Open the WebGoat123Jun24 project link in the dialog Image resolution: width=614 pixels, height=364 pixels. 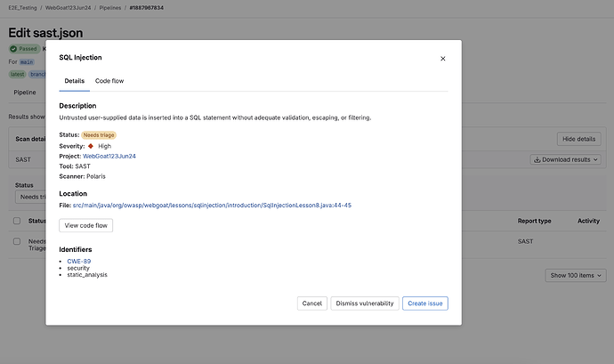coord(109,156)
